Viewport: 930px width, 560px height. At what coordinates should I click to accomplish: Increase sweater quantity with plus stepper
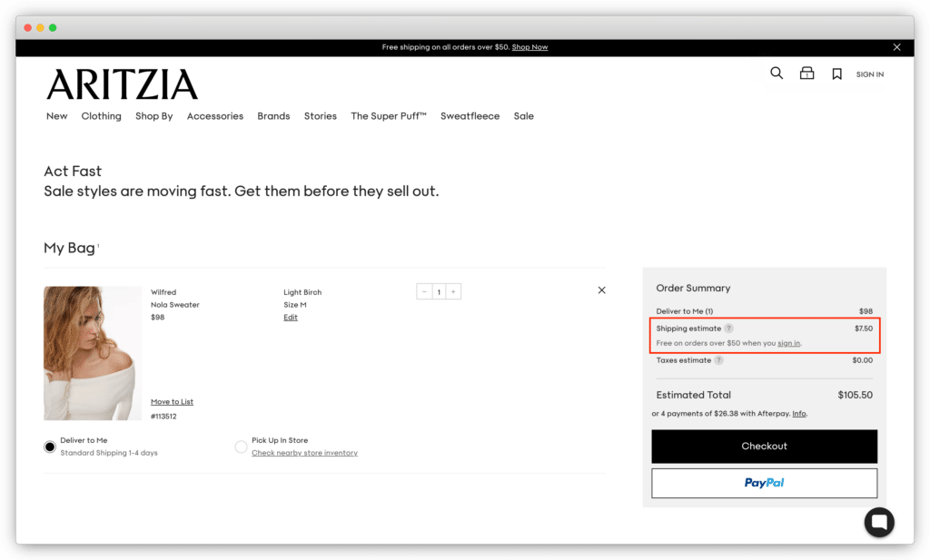click(x=453, y=291)
